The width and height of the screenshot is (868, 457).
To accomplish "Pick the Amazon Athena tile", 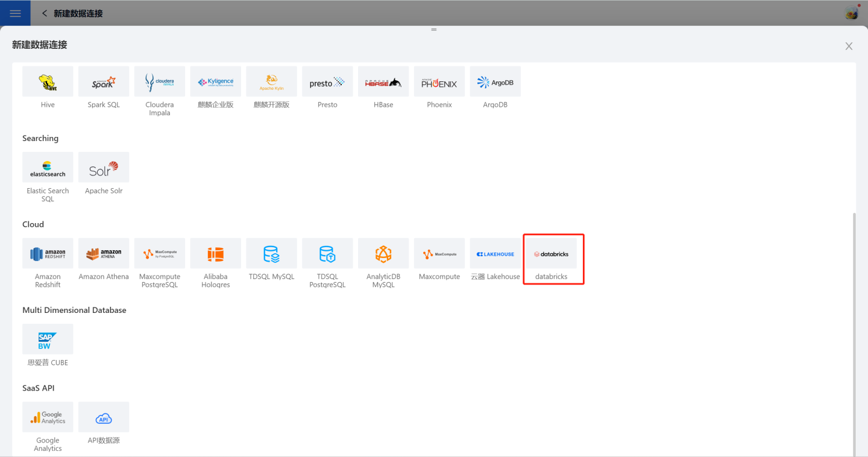I will [x=104, y=254].
